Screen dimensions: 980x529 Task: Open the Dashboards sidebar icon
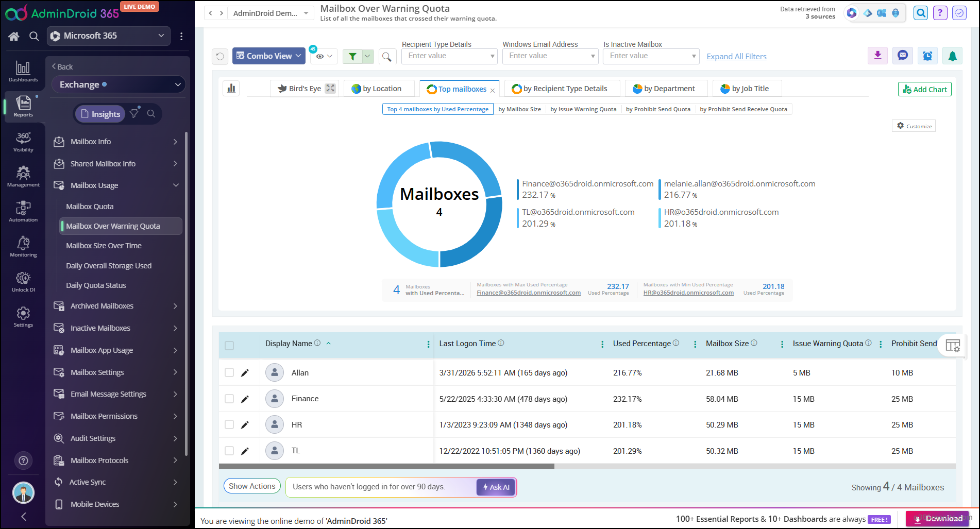[23, 72]
